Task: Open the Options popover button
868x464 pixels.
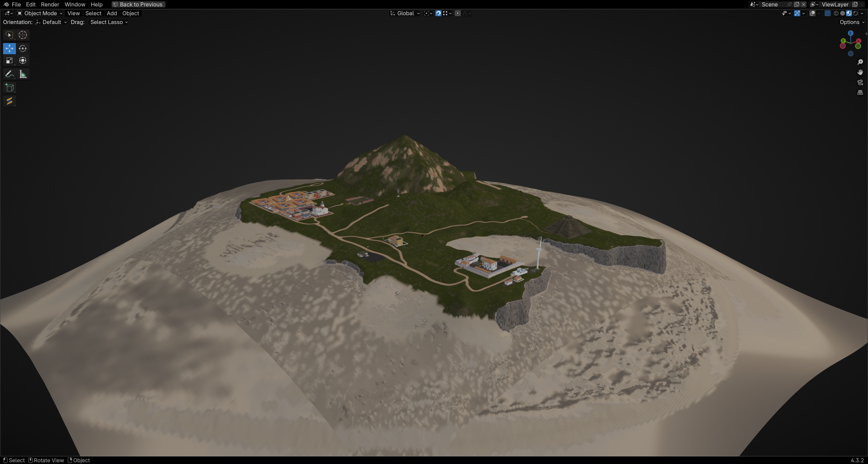Action: [852, 22]
